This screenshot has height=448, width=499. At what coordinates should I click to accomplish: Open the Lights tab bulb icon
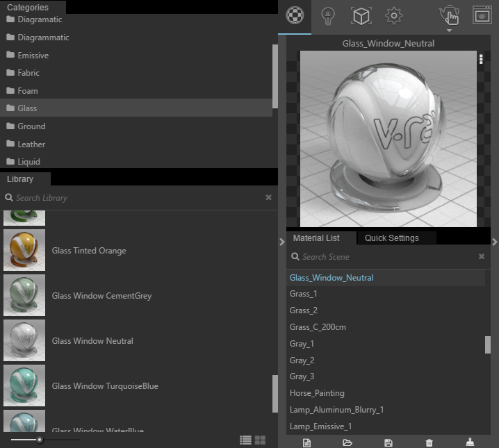coord(328,16)
